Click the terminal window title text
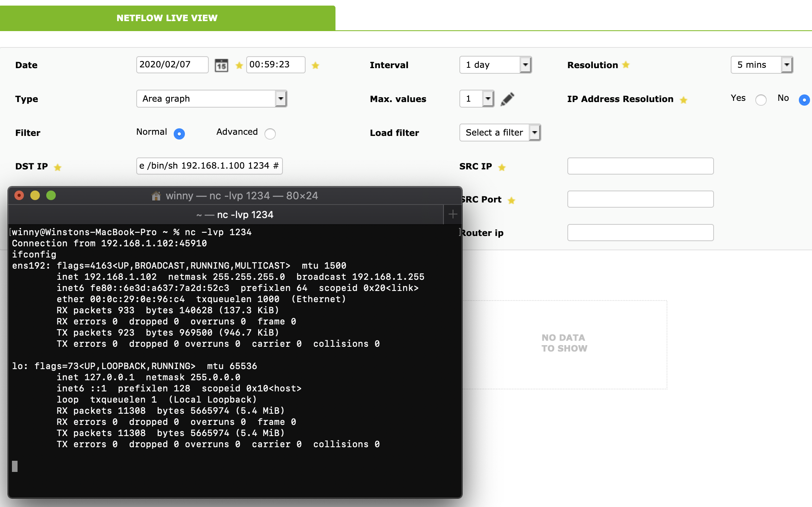812x507 pixels. [242, 196]
